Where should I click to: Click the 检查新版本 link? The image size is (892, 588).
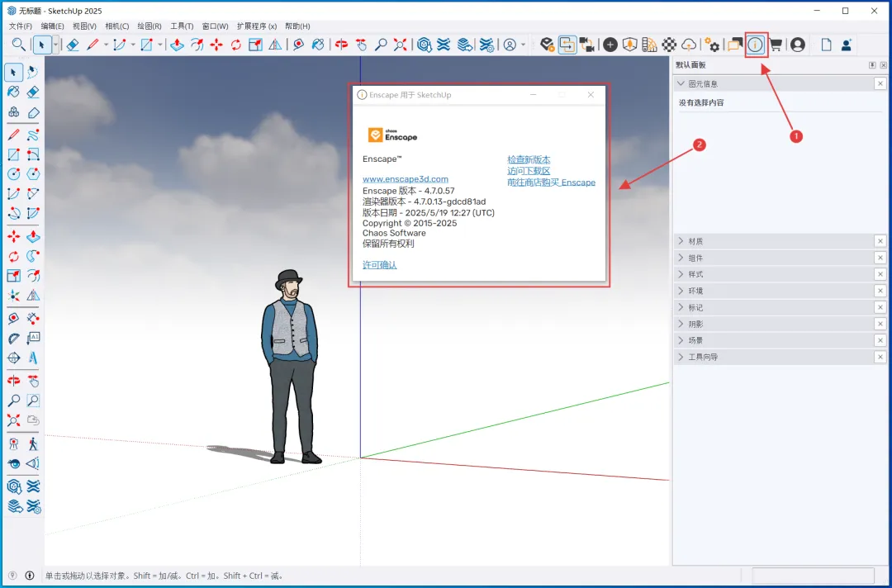(x=529, y=159)
